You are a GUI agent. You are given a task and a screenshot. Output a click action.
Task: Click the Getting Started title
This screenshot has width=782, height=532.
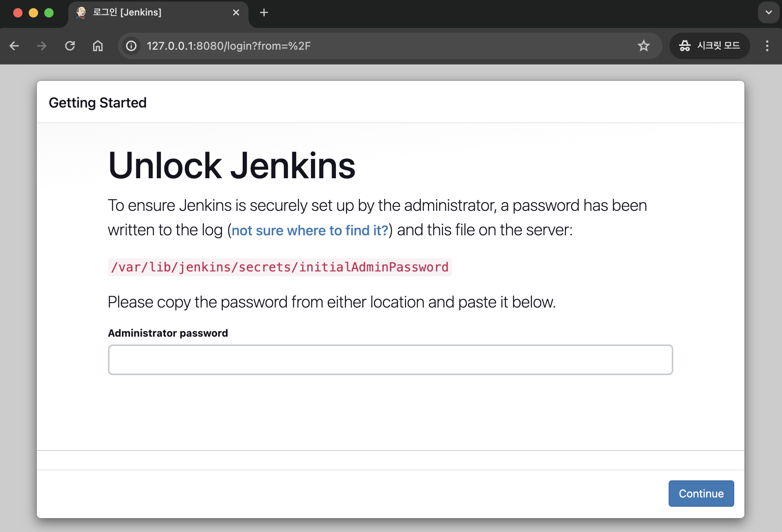pyautogui.click(x=97, y=103)
